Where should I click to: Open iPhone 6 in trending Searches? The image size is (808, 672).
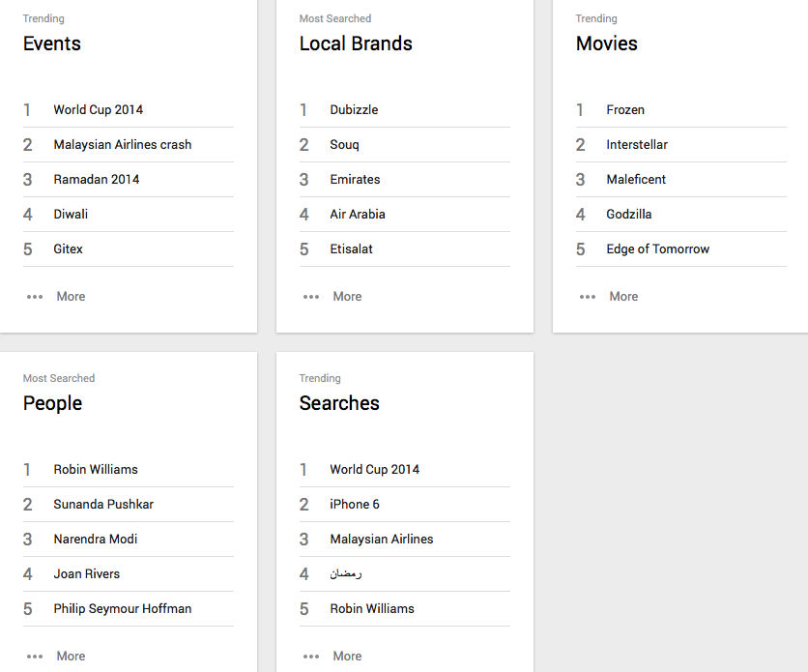click(354, 505)
